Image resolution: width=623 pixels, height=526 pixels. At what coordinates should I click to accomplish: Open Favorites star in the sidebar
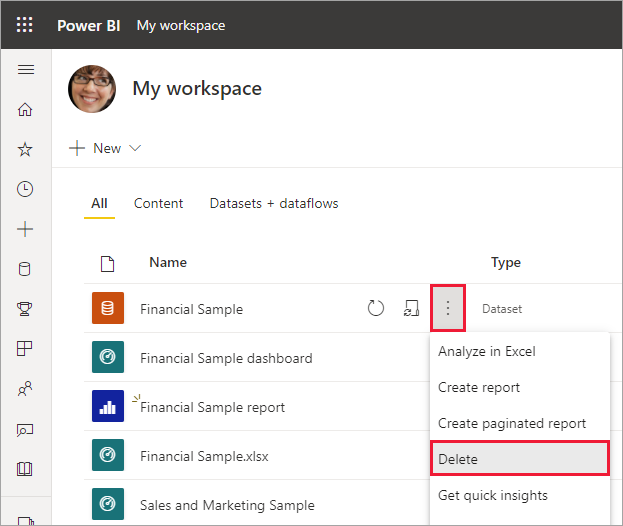click(26, 149)
